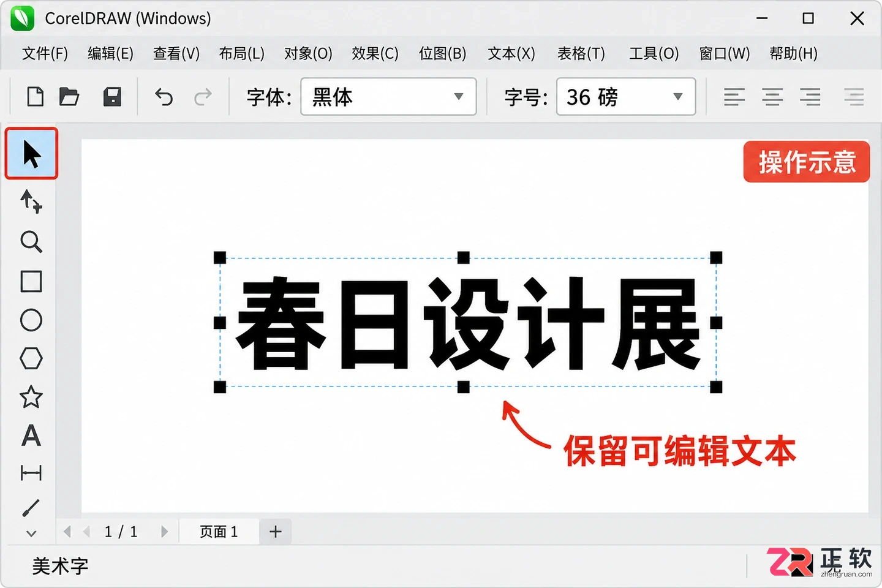This screenshot has width=882, height=588.
Task: Jump to the first page arrow
Action: (x=67, y=532)
